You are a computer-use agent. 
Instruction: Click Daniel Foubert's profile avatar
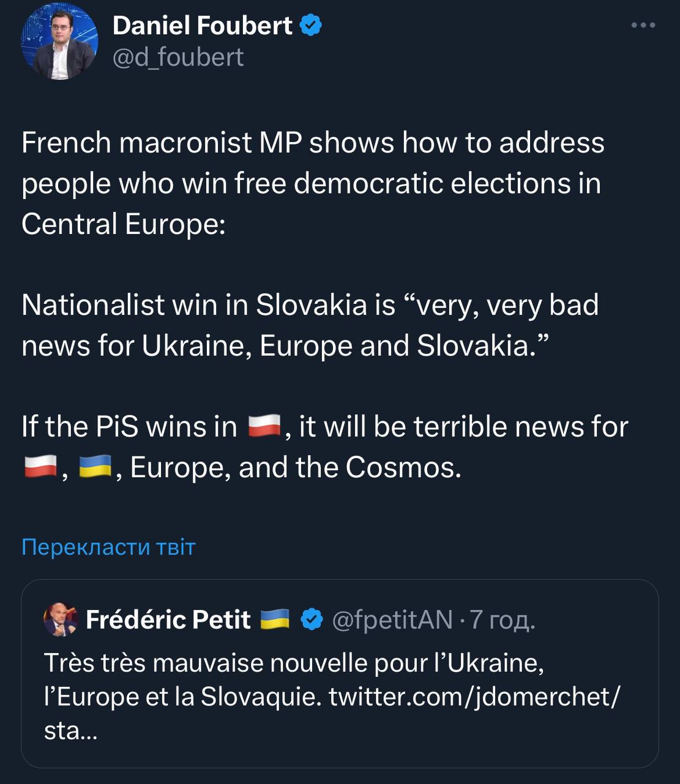point(59,42)
